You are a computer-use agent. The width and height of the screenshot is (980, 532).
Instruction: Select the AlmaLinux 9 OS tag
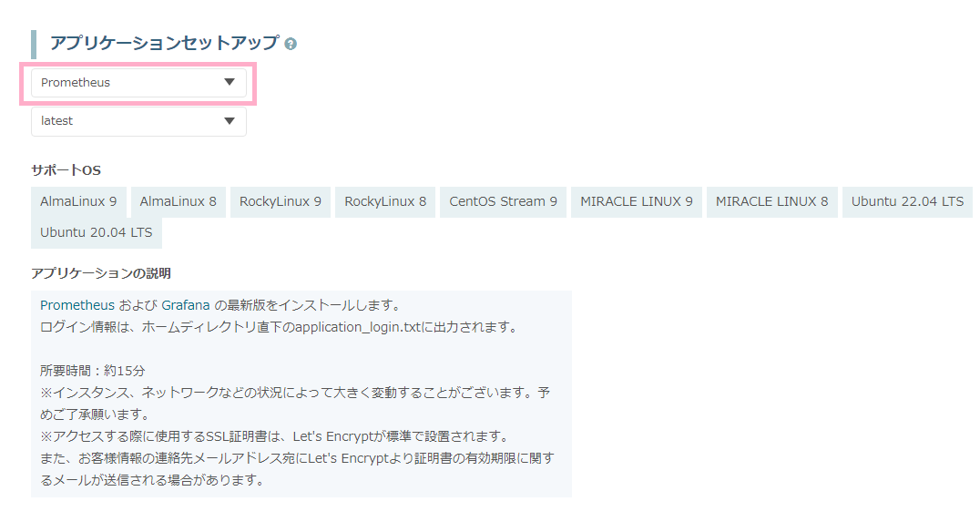(78, 201)
